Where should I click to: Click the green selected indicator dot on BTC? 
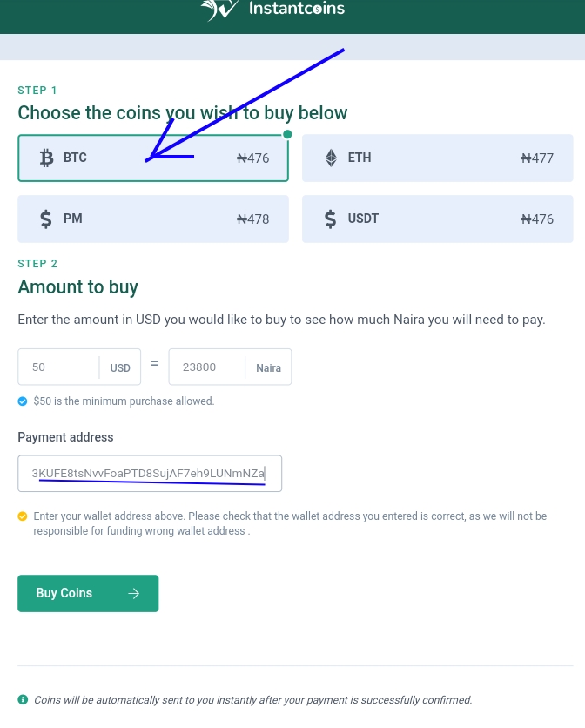[287, 134]
